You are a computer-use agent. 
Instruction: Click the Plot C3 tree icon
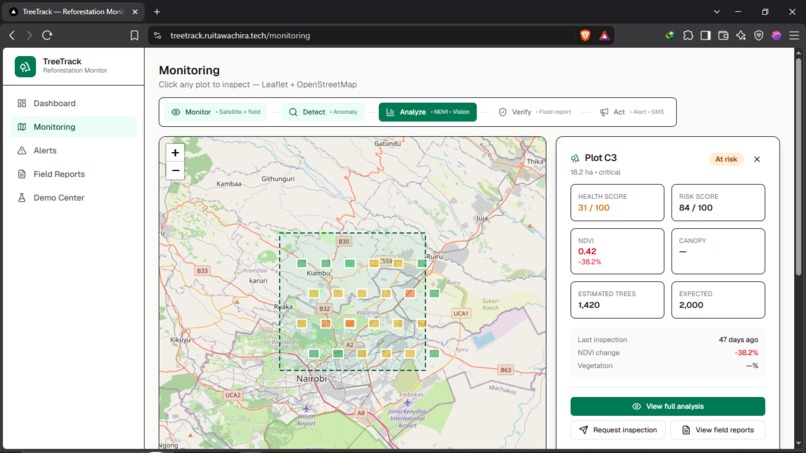click(x=575, y=158)
